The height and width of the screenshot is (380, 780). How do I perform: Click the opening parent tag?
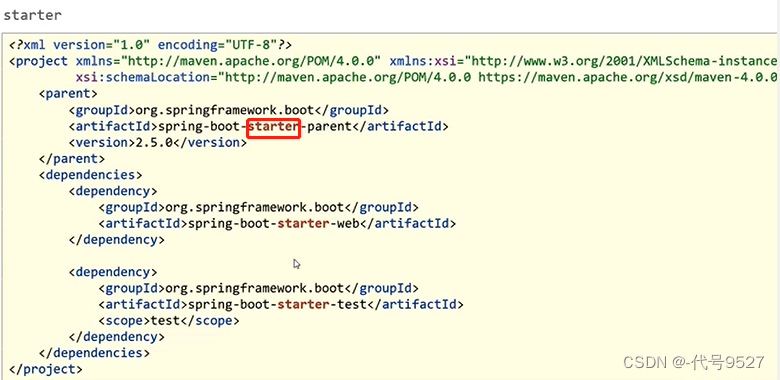(x=68, y=94)
